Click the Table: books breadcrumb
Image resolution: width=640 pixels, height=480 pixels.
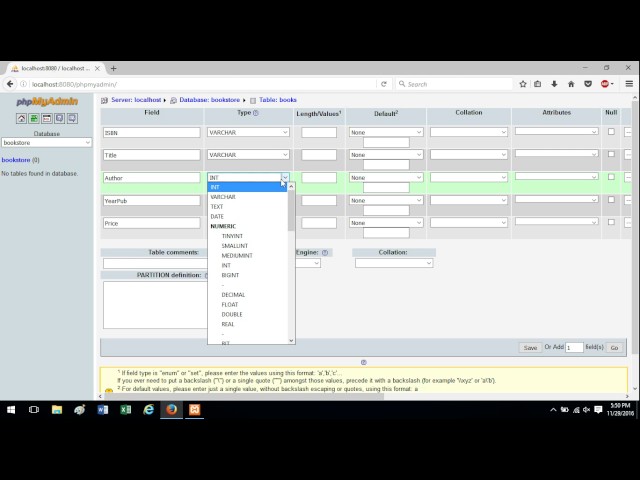[278, 100]
